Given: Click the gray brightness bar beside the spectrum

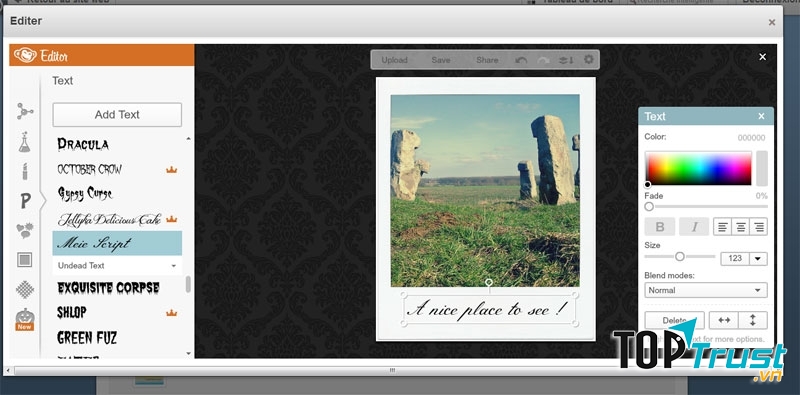Looking at the screenshot, I should click(x=762, y=168).
